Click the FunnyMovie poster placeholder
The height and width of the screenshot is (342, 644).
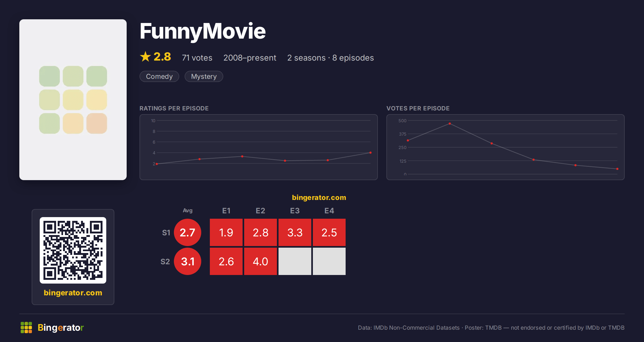click(73, 100)
